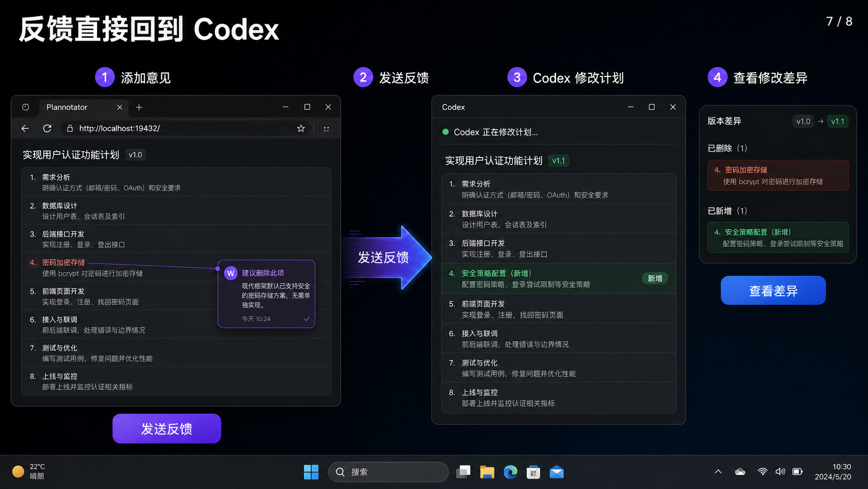Bookmark the page with the star icon
The image size is (868, 489).
(301, 128)
